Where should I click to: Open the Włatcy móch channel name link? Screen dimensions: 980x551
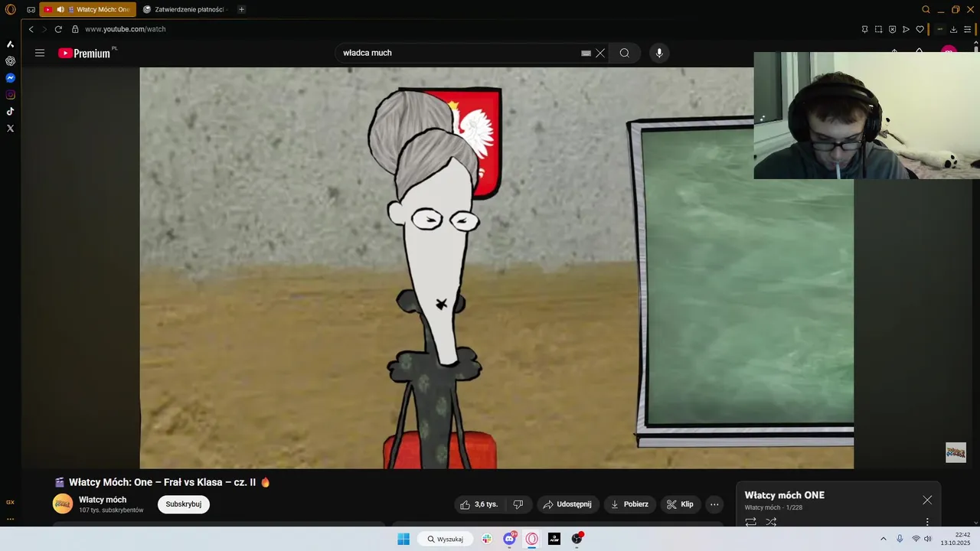pos(103,500)
